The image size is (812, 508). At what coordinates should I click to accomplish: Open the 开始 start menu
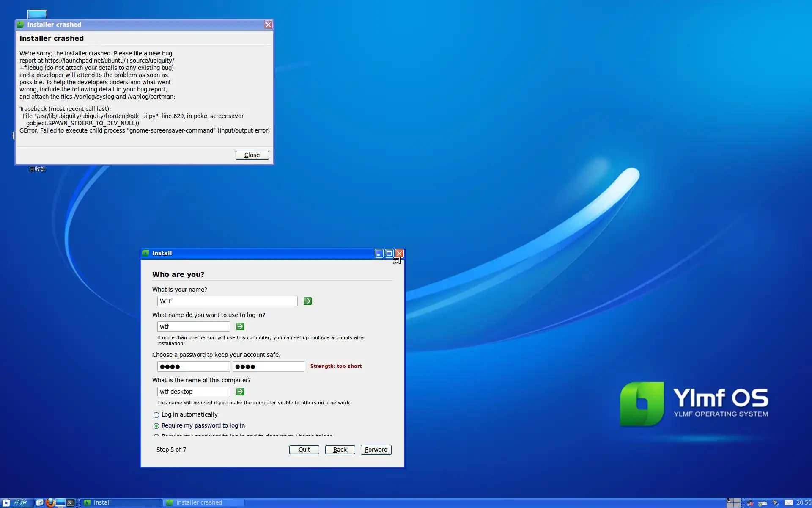pos(16,502)
